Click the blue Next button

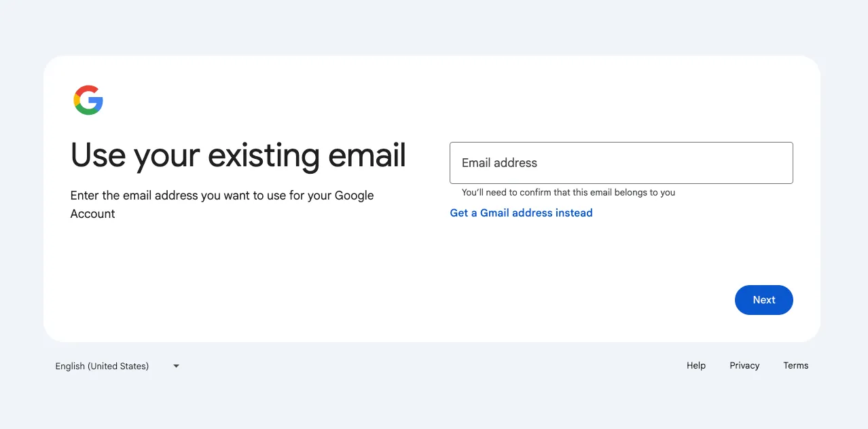click(763, 300)
